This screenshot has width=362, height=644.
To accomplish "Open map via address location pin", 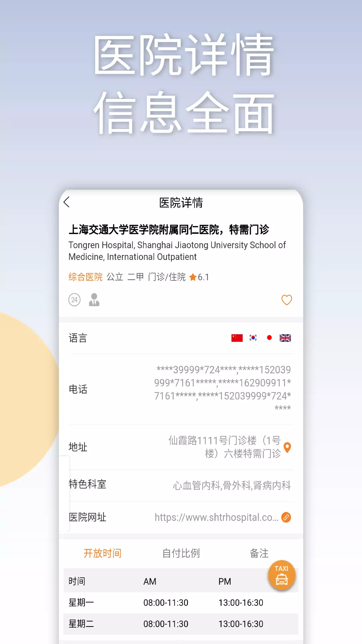I will [287, 447].
